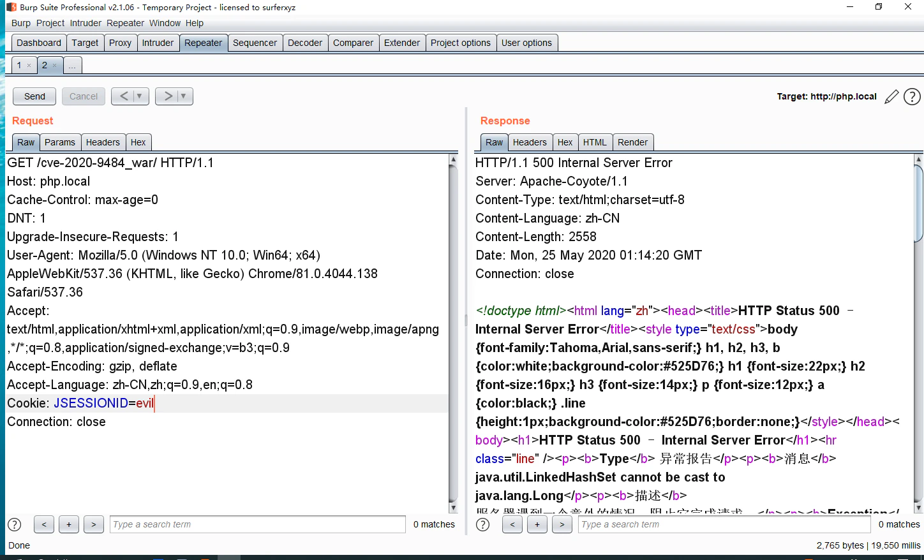Show the response Raw view tab

495,142
